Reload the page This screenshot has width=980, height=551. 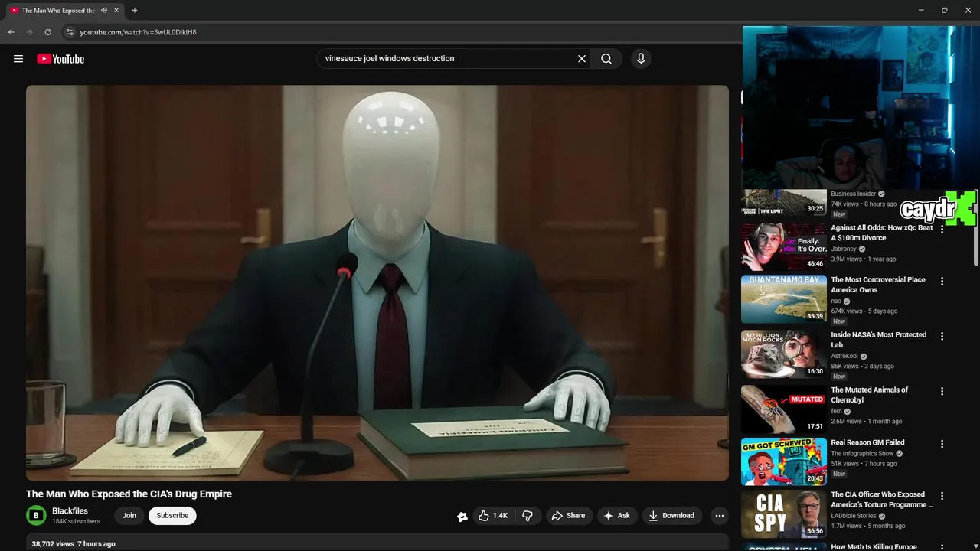pos(47,32)
